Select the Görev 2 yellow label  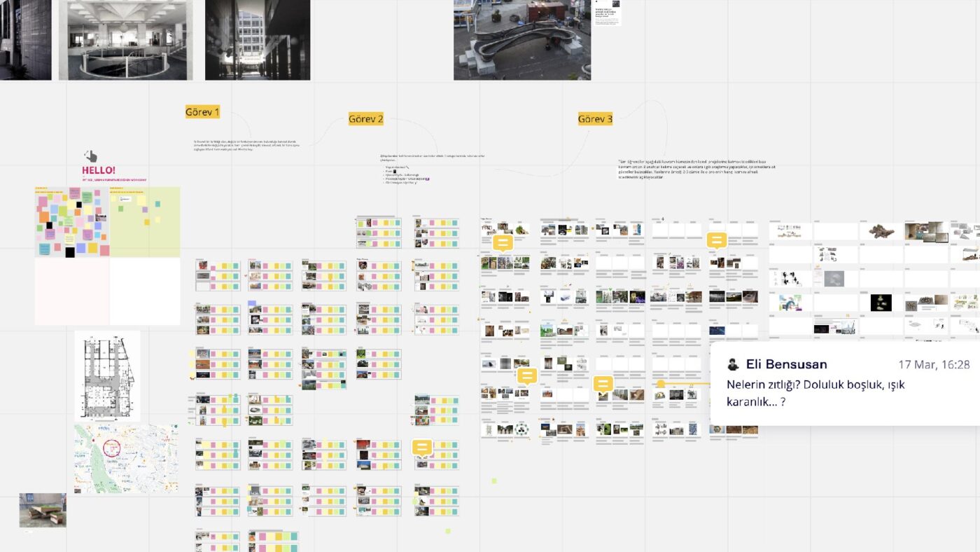tap(365, 119)
